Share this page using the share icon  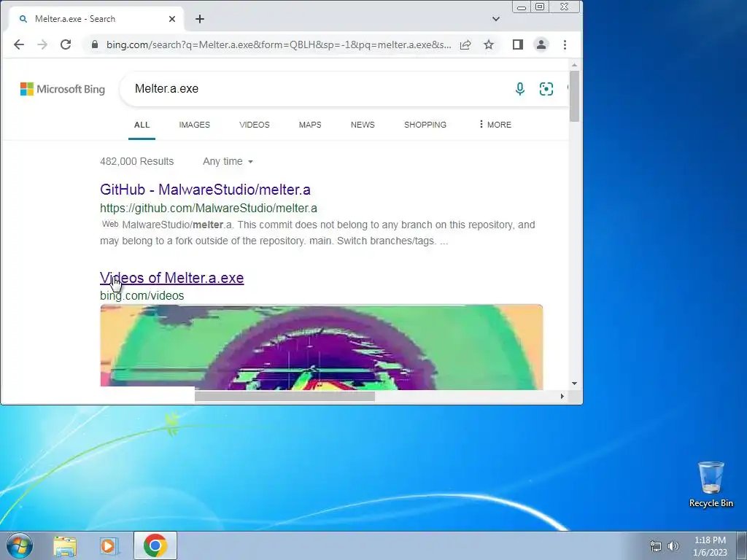465,44
